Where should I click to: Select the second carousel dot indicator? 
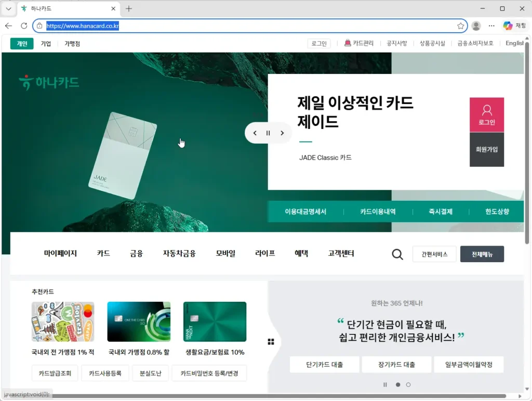408,385
